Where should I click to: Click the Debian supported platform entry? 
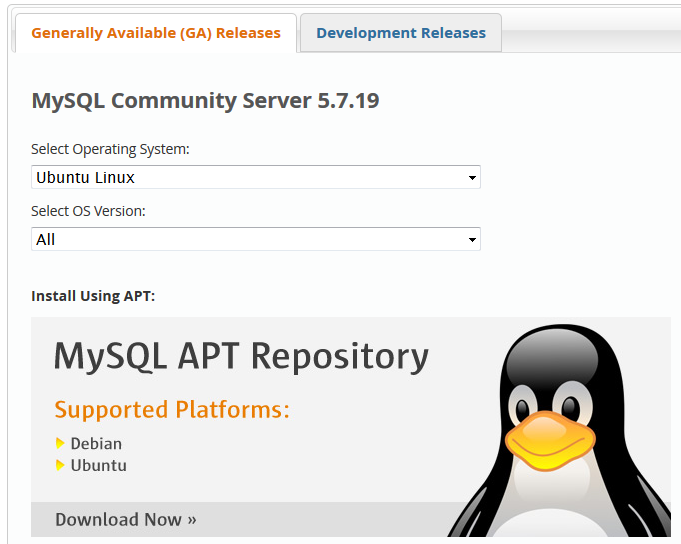coord(96,444)
